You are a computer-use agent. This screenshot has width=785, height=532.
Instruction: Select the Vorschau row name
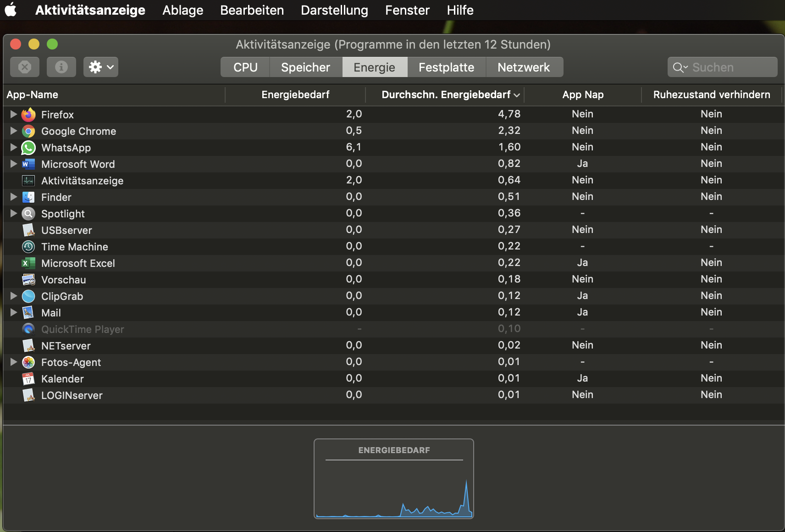pos(64,280)
